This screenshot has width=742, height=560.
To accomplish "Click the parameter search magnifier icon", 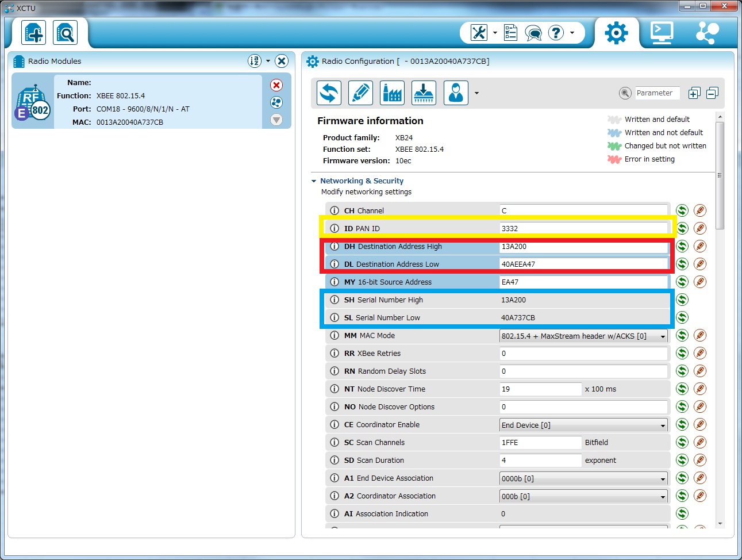I will [625, 93].
